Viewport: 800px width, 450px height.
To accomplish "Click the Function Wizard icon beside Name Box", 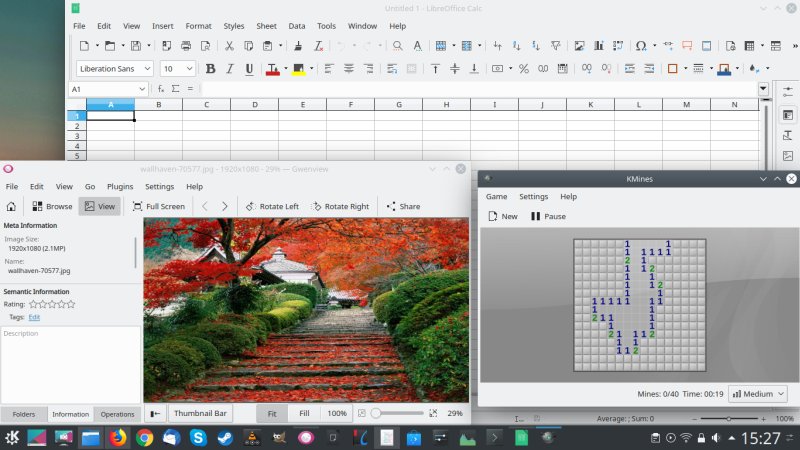I will click(x=161, y=89).
